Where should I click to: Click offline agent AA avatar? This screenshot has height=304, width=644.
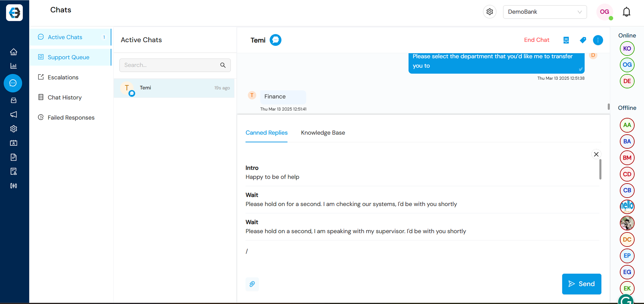[x=627, y=125]
